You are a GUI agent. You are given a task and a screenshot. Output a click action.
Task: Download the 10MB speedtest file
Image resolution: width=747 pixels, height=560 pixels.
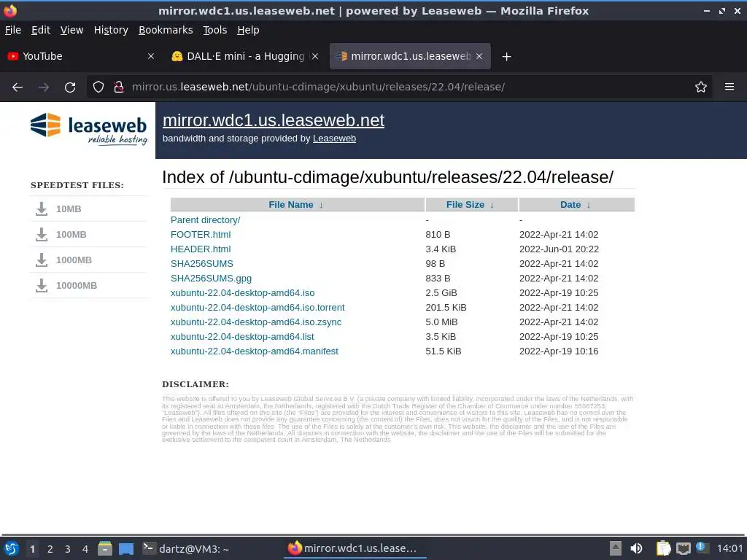tap(69, 209)
